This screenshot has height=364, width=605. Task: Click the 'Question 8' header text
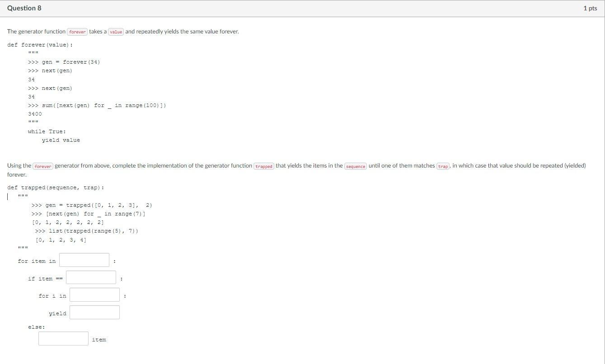24,8
